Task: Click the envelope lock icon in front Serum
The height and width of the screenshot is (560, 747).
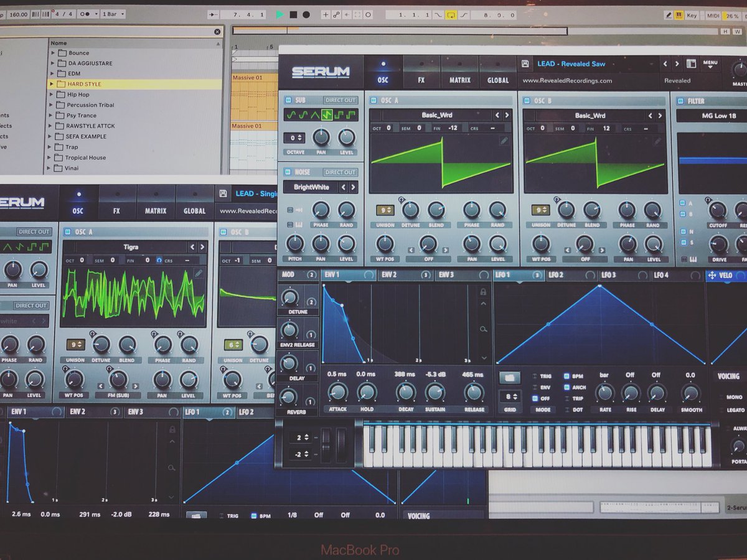Action: [x=483, y=291]
